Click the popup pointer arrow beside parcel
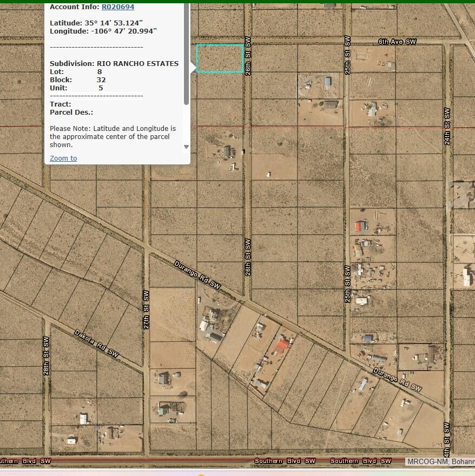This screenshot has width=475, height=476. coord(193,67)
